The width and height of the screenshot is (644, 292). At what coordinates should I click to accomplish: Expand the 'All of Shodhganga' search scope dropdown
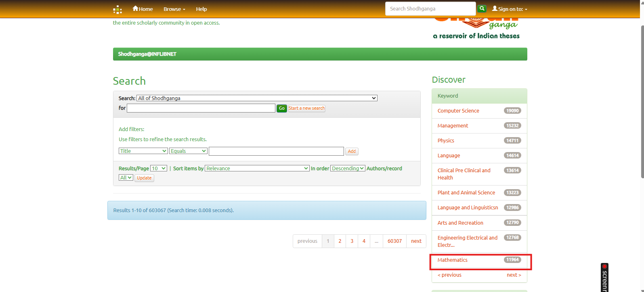pos(257,98)
